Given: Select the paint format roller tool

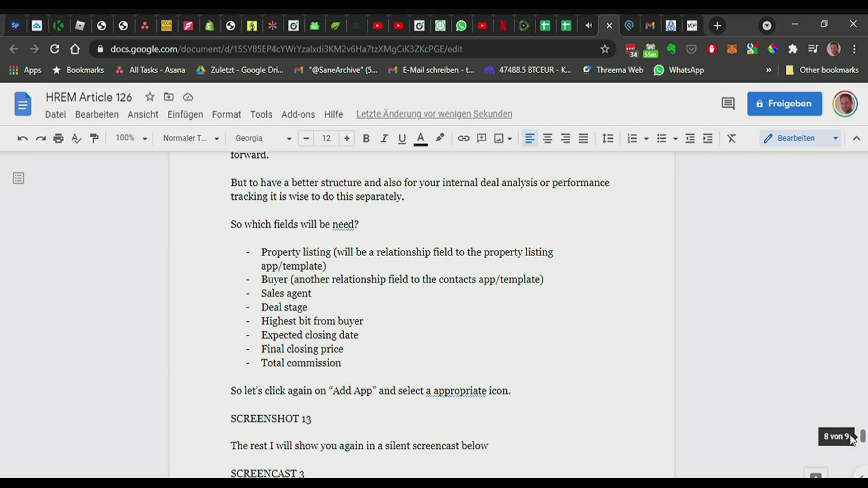Looking at the screenshot, I should 94,138.
